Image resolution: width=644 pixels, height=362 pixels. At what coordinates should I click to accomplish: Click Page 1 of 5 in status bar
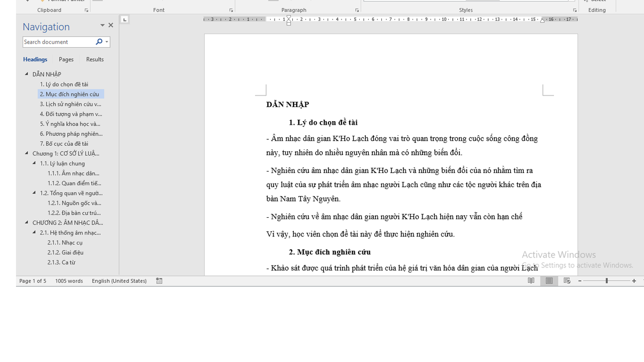click(33, 281)
